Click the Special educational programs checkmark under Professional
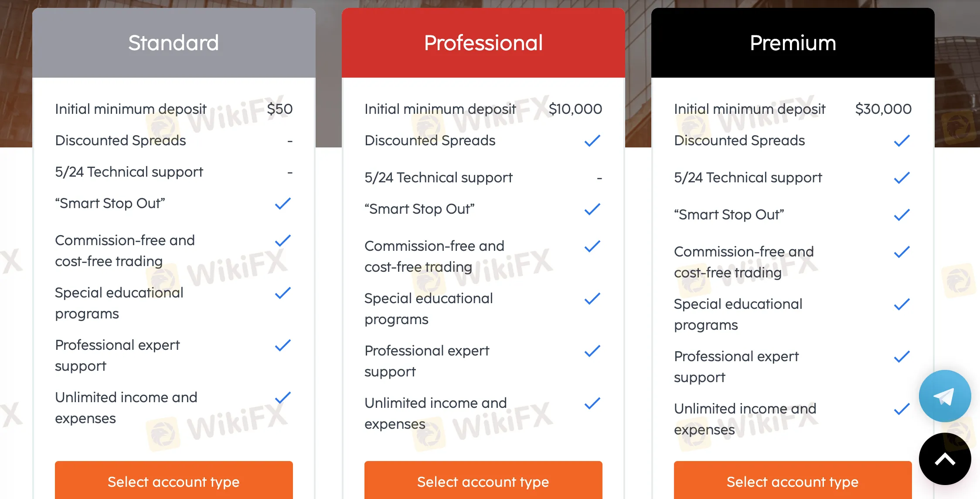The image size is (980, 499). coord(592,298)
